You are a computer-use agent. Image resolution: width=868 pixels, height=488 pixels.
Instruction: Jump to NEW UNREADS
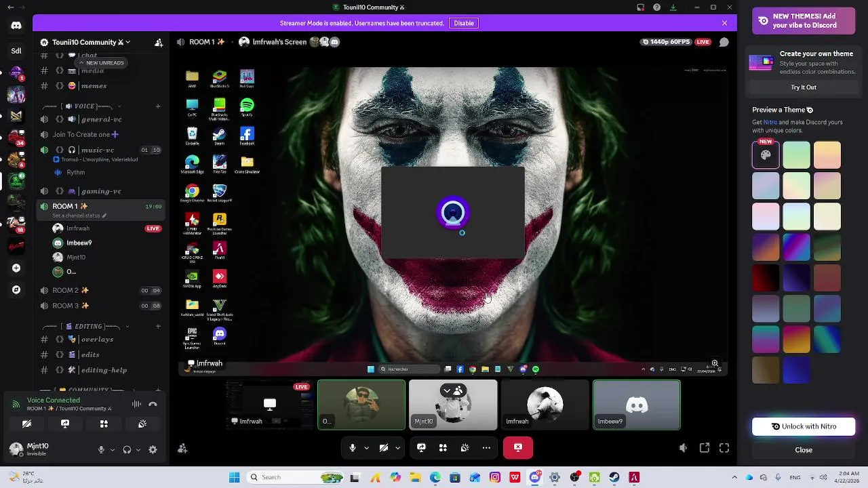click(x=101, y=62)
